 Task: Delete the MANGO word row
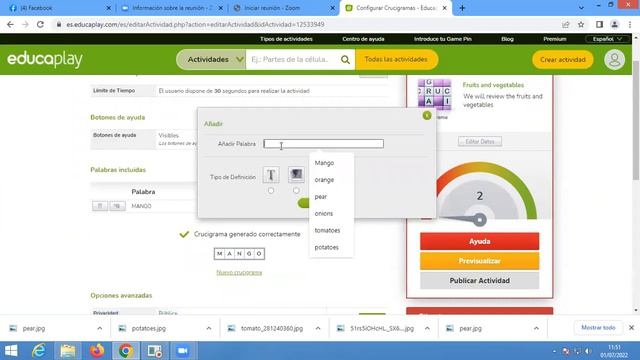(100, 206)
